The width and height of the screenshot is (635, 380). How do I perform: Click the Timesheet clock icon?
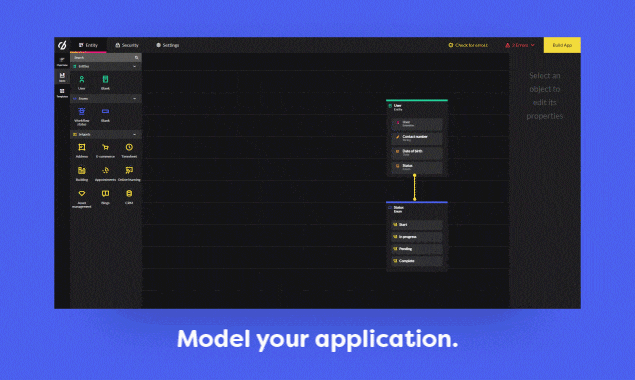pyautogui.click(x=129, y=147)
